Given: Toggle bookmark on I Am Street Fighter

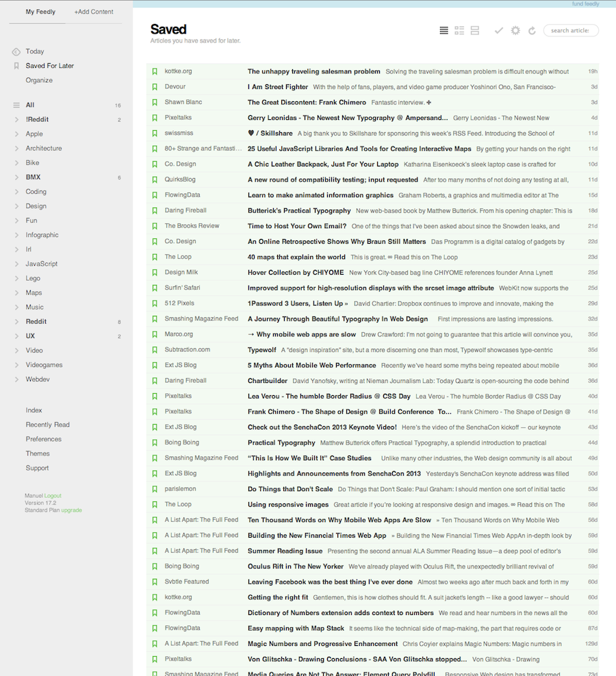Looking at the screenshot, I should [x=155, y=87].
